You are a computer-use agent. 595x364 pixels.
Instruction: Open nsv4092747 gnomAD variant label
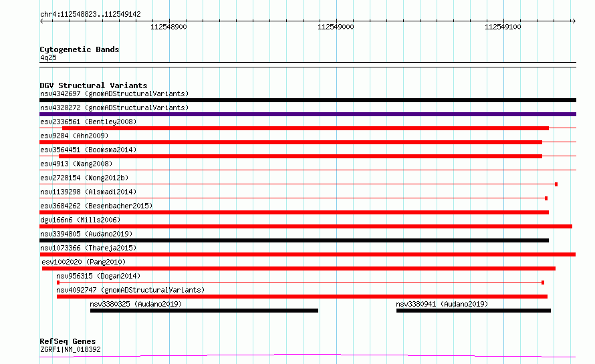pos(130,290)
